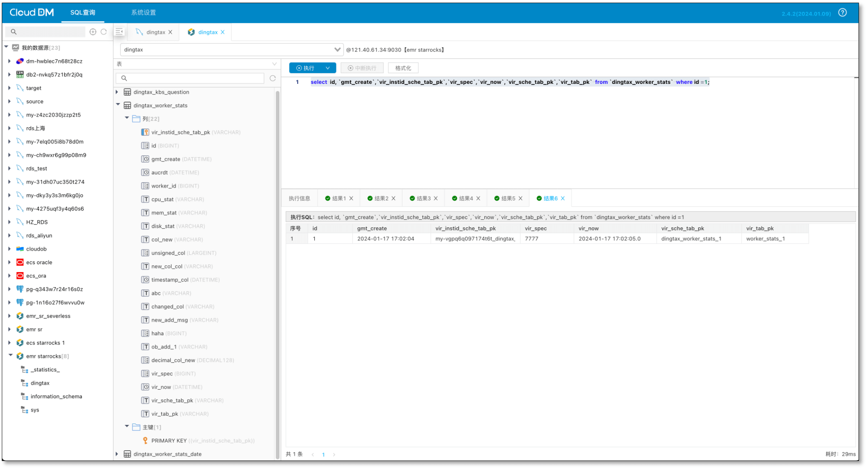Refresh the table list panel
The height and width of the screenshot is (470, 868).
point(273,78)
